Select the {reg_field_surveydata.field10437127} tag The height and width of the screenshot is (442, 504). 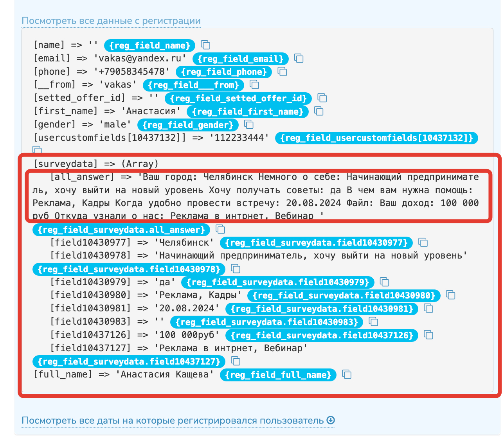[129, 361]
